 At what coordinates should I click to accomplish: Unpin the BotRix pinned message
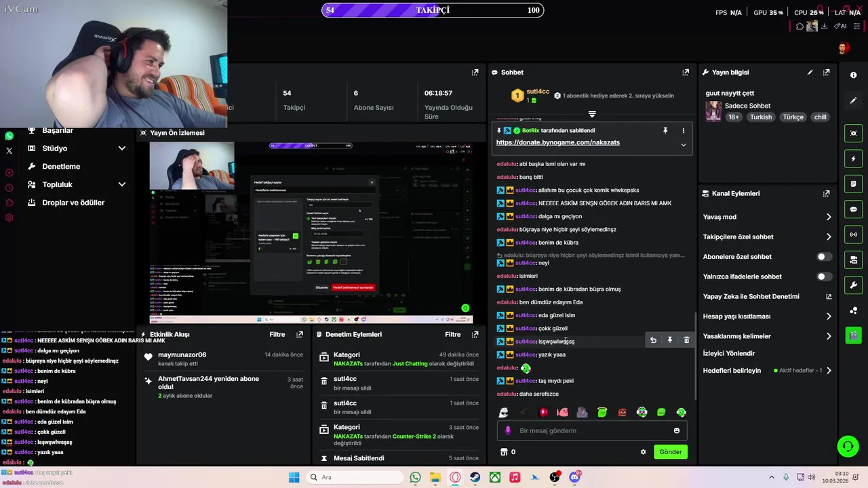[665, 130]
